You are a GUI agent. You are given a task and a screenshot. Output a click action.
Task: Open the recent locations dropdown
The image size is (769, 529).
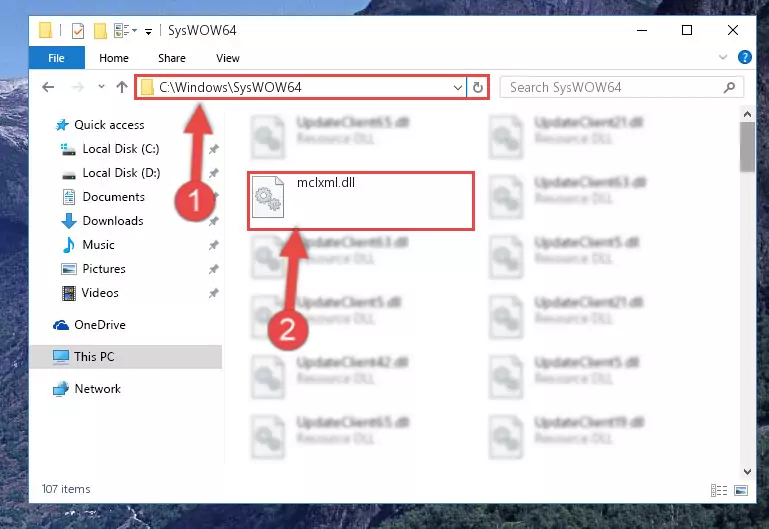[101, 87]
